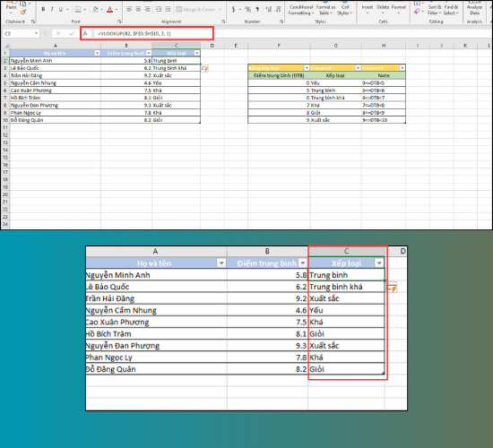Click the VLOOKUP formula in formula bar
493x448 pixels.
coord(134,33)
